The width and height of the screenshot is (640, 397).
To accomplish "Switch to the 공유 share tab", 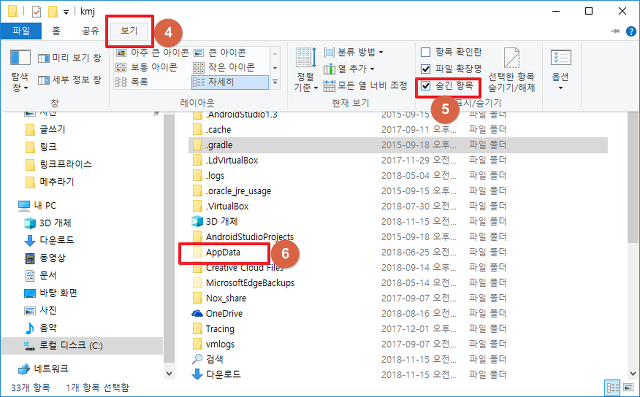I will pyautogui.click(x=90, y=31).
